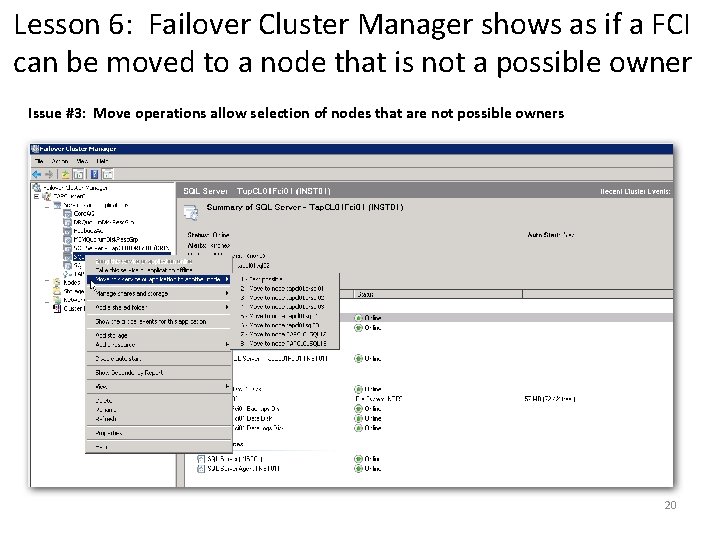Select the Failover Cluster Manager root tree icon
720x540 pixels.
click(x=37, y=187)
